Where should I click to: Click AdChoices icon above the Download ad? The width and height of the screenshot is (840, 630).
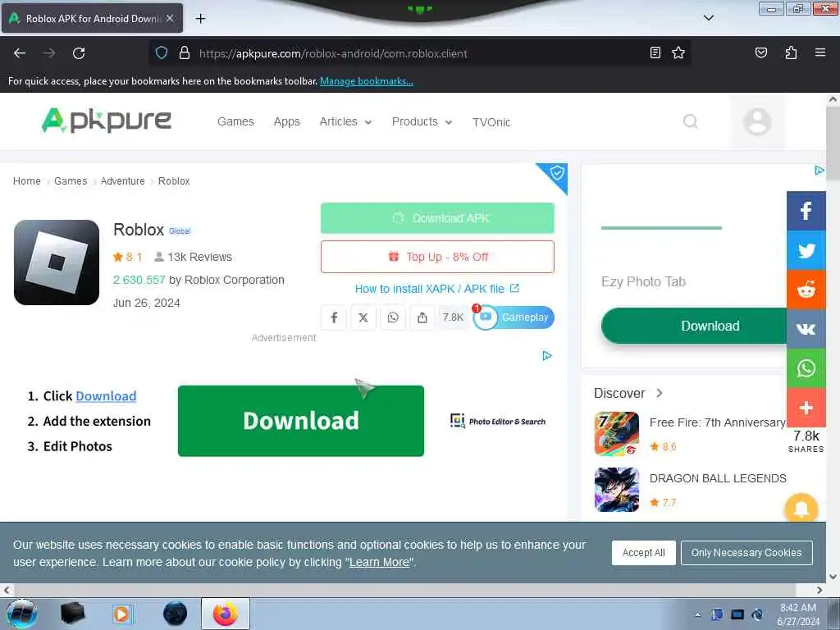pos(546,356)
